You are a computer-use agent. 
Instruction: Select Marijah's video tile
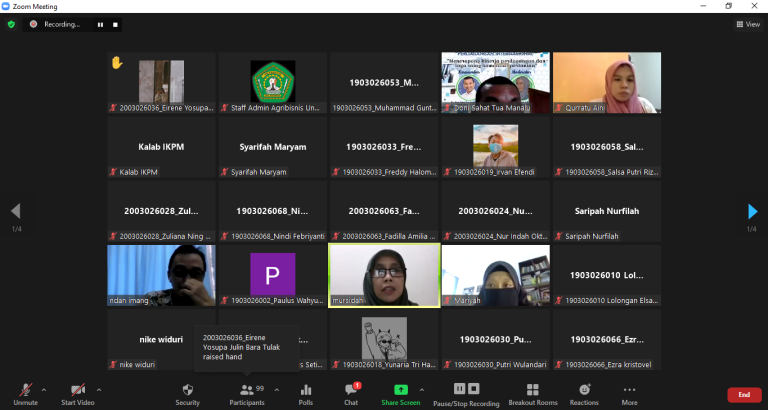[x=496, y=276]
